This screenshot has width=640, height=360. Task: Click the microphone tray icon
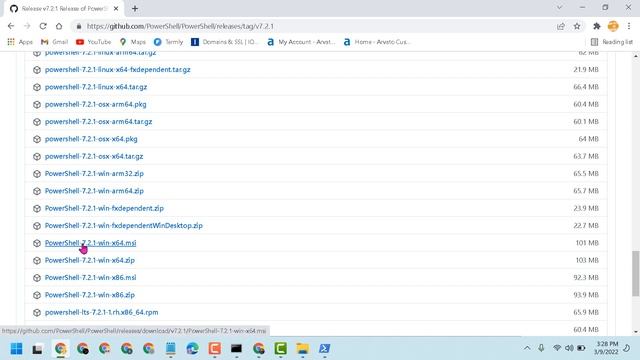pos(541,348)
